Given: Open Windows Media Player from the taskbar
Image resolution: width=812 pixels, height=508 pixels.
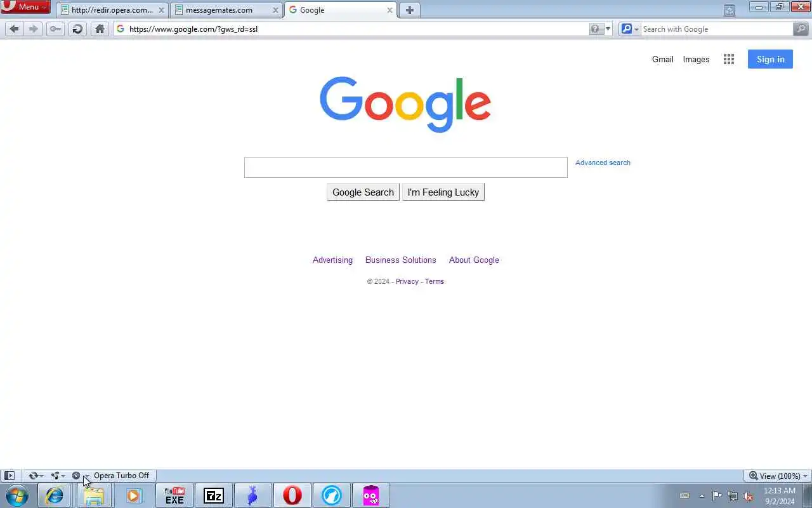Looking at the screenshot, I should pyautogui.click(x=133, y=495).
